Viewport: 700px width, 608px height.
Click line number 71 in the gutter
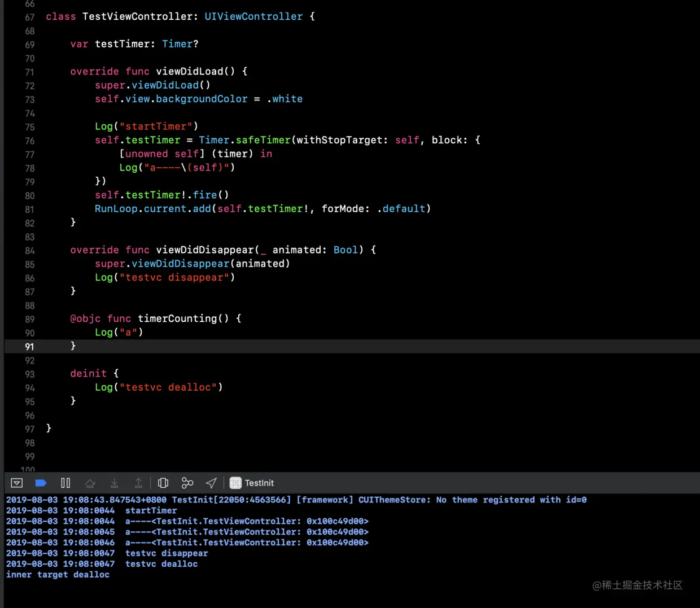click(30, 72)
